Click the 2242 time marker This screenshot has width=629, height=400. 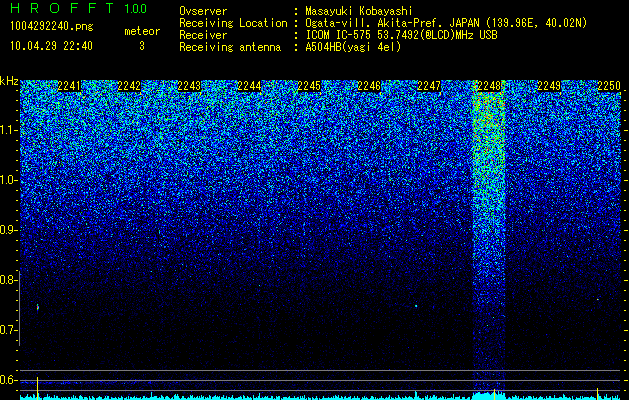coord(129,86)
